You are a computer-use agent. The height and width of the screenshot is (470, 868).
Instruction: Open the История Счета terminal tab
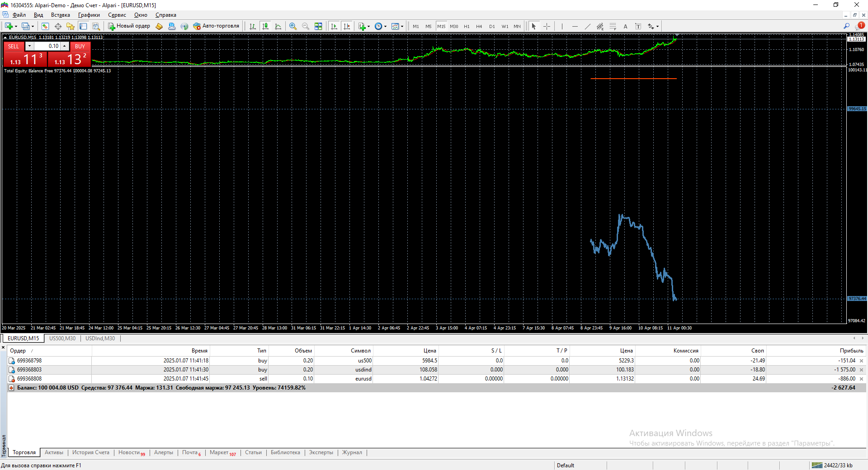click(x=91, y=452)
